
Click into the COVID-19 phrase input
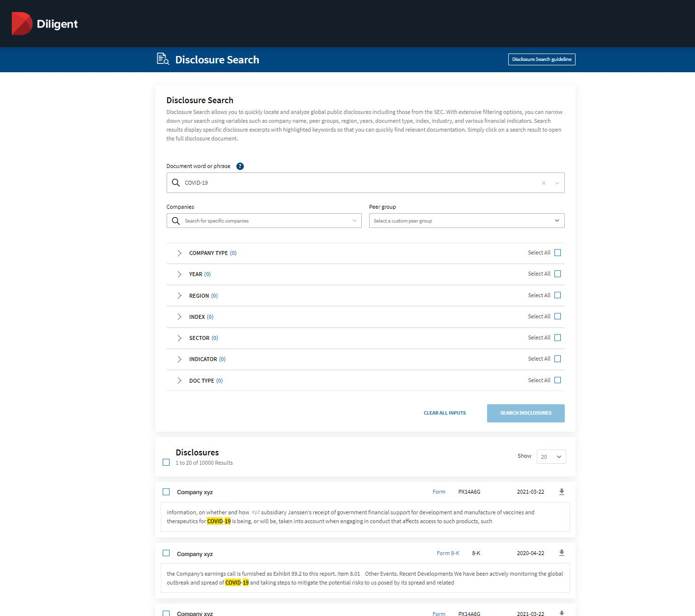(365, 183)
